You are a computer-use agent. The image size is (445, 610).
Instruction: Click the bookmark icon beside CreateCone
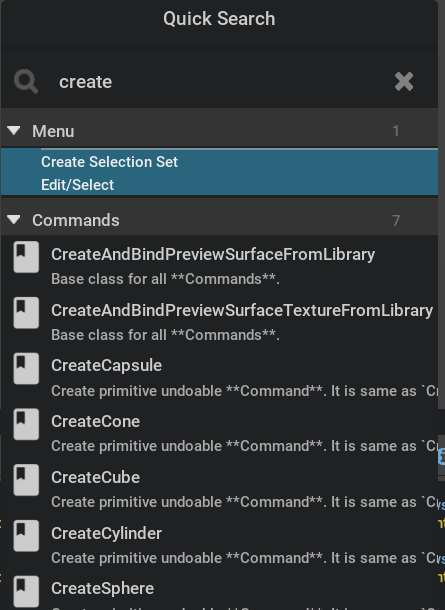[x=26, y=424]
